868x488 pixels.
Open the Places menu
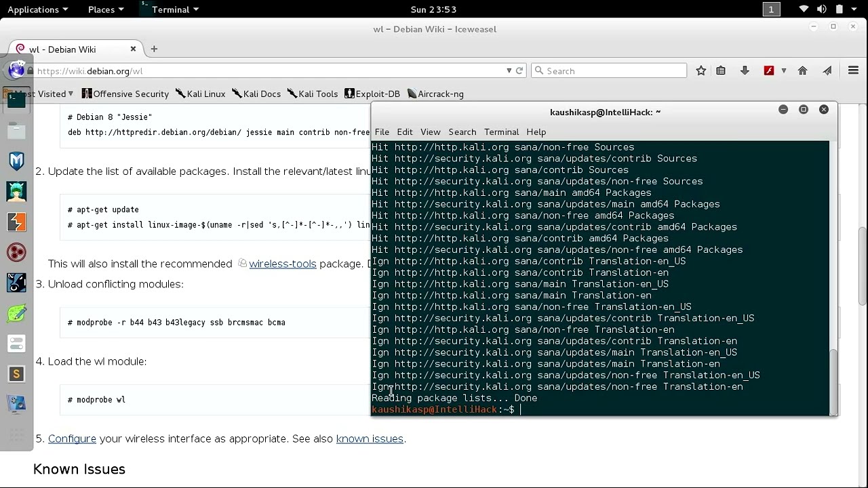pos(105,9)
